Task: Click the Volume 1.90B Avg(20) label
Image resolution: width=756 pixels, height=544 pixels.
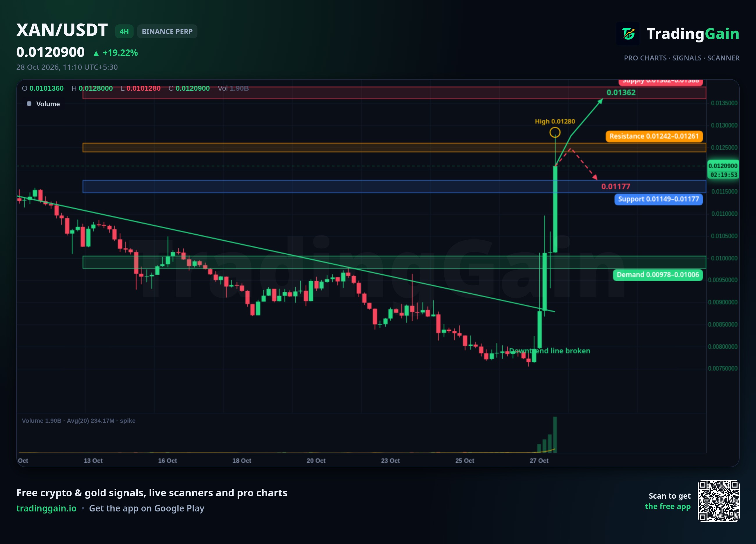Action: click(x=79, y=421)
